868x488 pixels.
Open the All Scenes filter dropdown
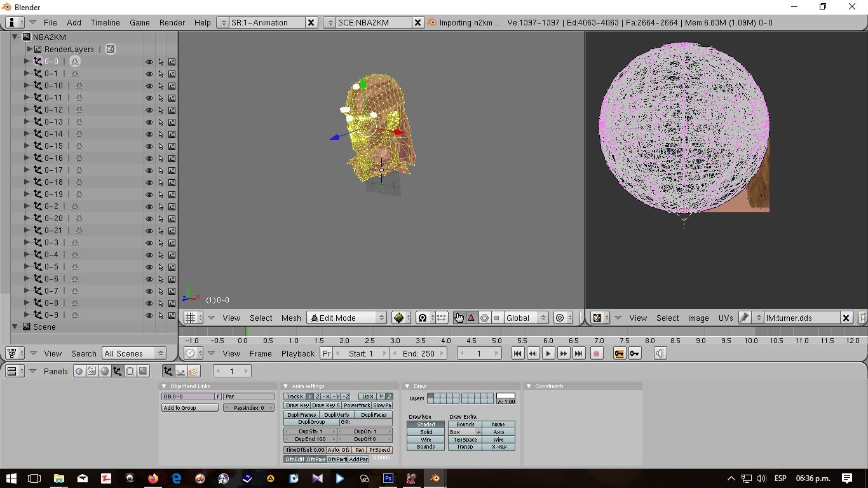[x=133, y=353]
